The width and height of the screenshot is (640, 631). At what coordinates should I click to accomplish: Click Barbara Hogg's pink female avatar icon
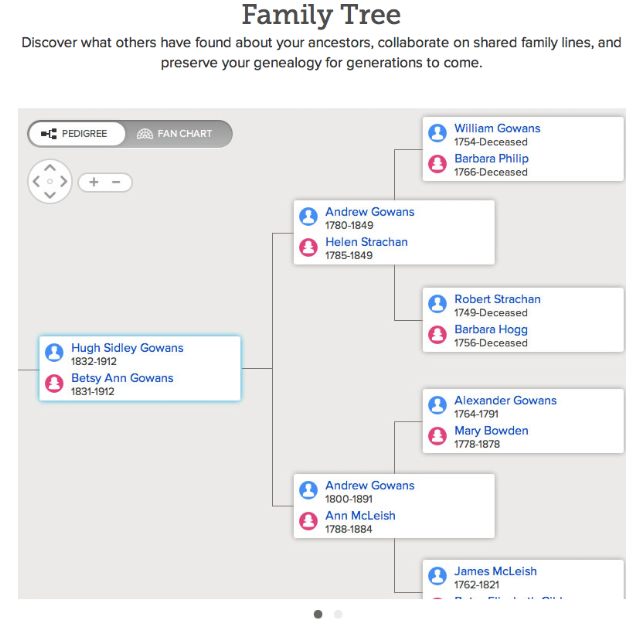(437, 334)
